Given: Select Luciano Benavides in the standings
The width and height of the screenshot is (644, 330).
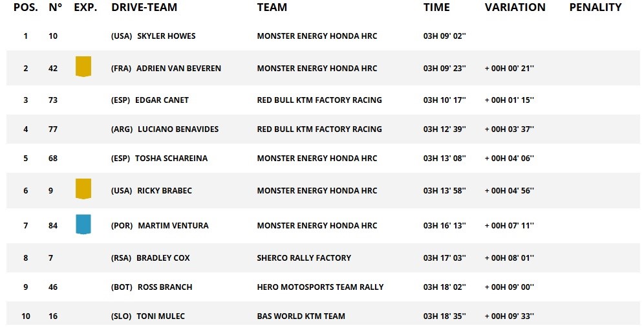Looking at the screenshot, I should [178, 129].
